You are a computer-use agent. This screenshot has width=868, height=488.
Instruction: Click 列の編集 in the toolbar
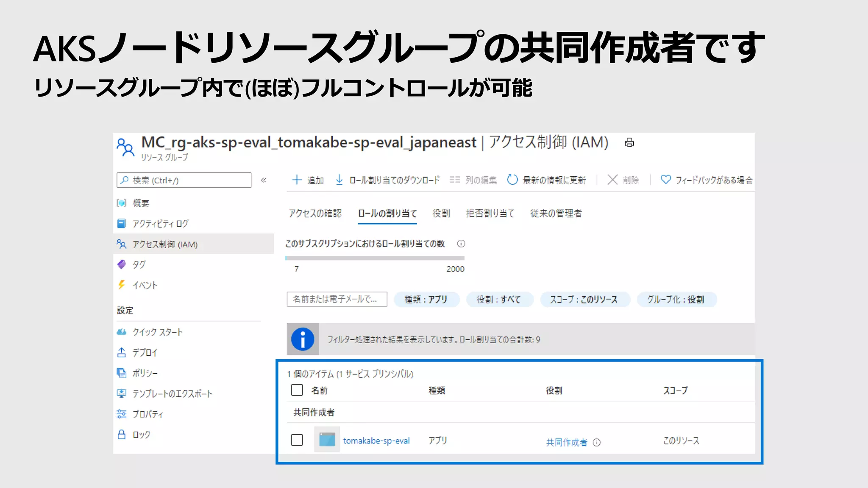(x=481, y=180)
